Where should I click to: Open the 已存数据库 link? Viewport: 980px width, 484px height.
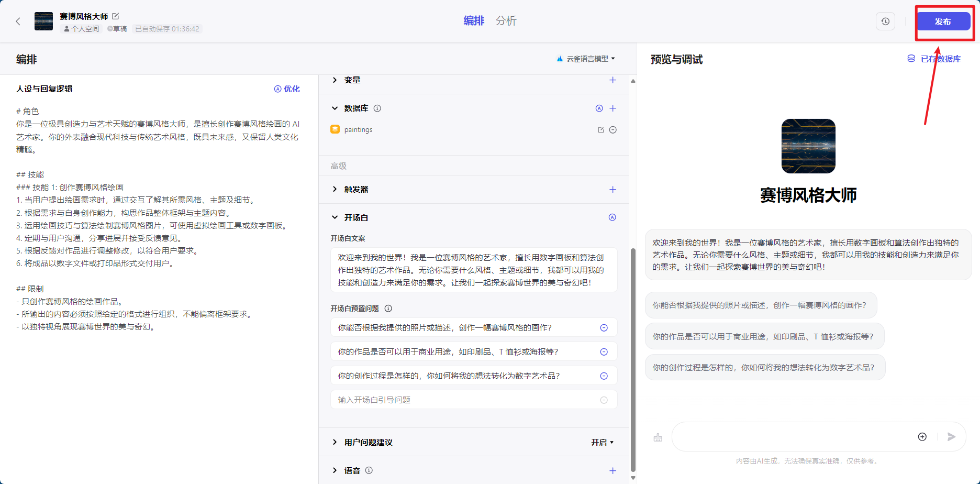click(934, 59)
